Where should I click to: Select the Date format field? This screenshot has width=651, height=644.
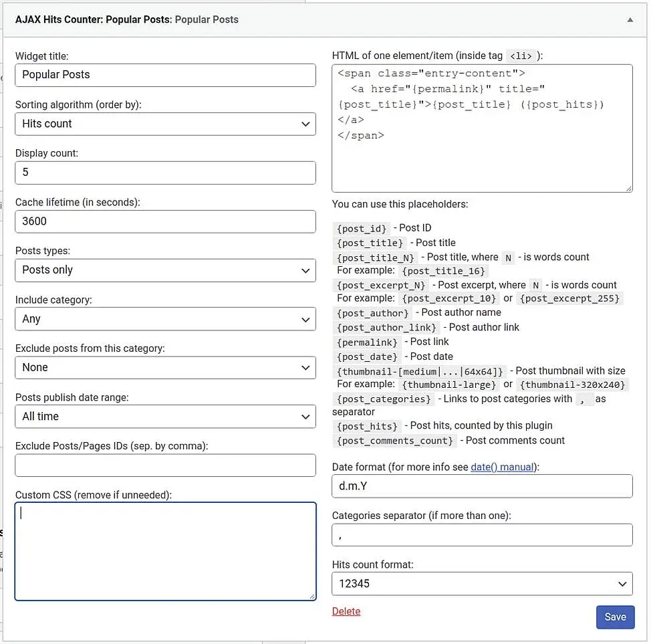[481, 486]
